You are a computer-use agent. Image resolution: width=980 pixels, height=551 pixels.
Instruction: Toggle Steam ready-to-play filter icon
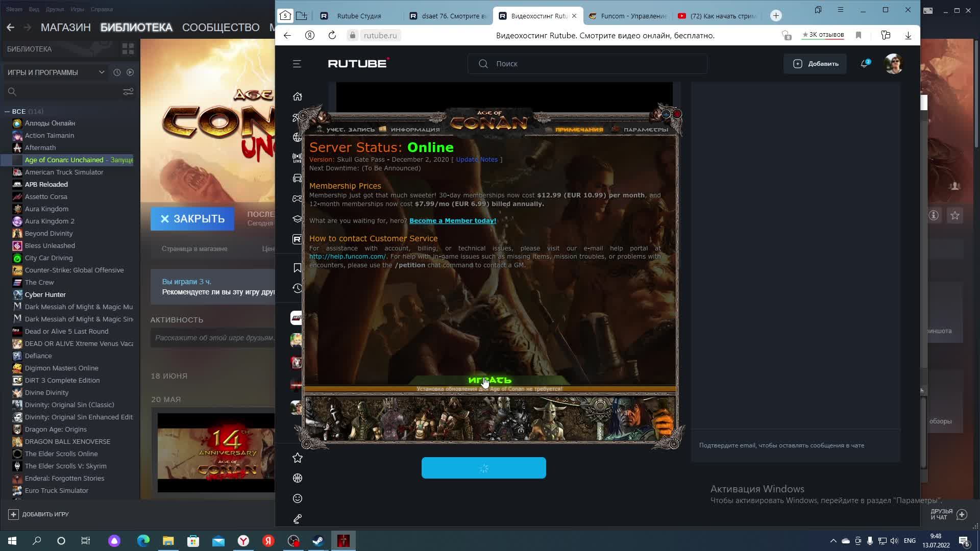pos(130,72)
